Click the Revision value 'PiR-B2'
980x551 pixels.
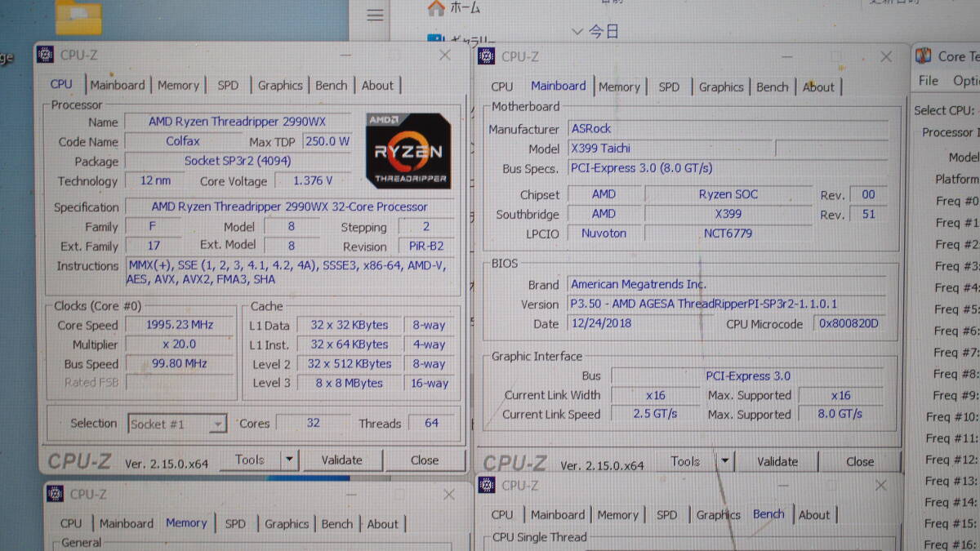tap(426, 247)
